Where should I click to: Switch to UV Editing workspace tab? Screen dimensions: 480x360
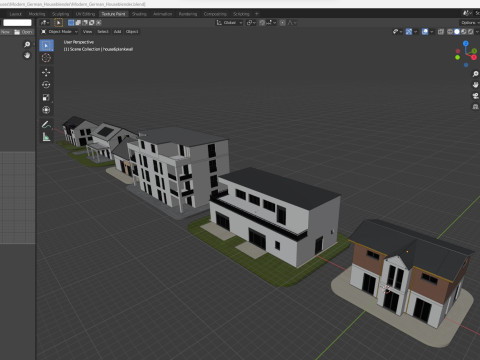[85, 14]
